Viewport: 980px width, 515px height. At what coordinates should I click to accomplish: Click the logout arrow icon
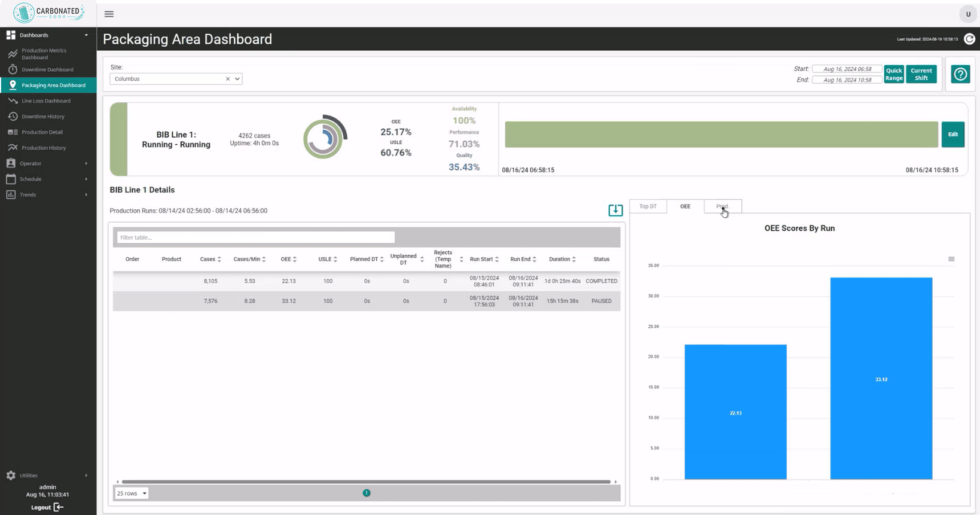(x=59, y=507)
